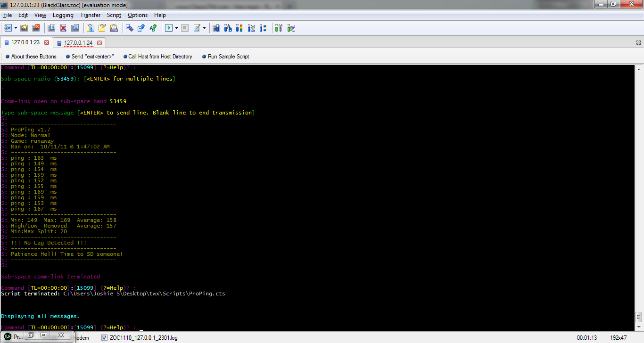This screenshot has width=644, height=343.
Task: Switch to the 127.0.0.1:24 session tab
Action: 78,43
